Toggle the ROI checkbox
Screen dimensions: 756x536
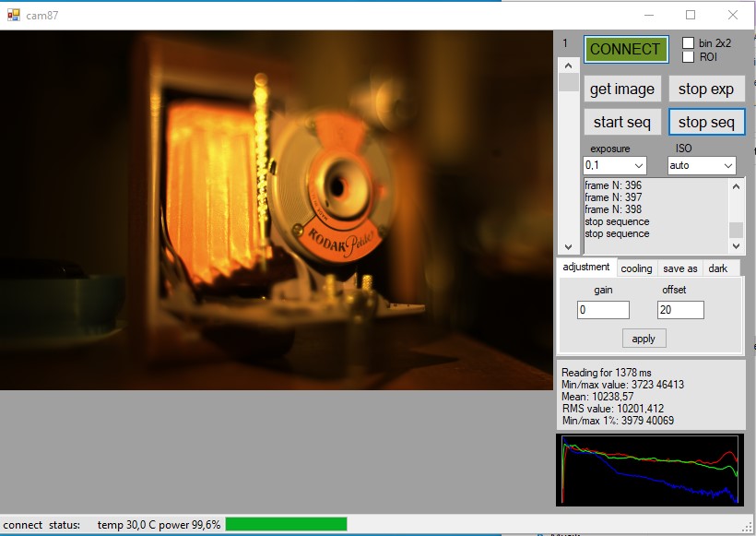688,57
